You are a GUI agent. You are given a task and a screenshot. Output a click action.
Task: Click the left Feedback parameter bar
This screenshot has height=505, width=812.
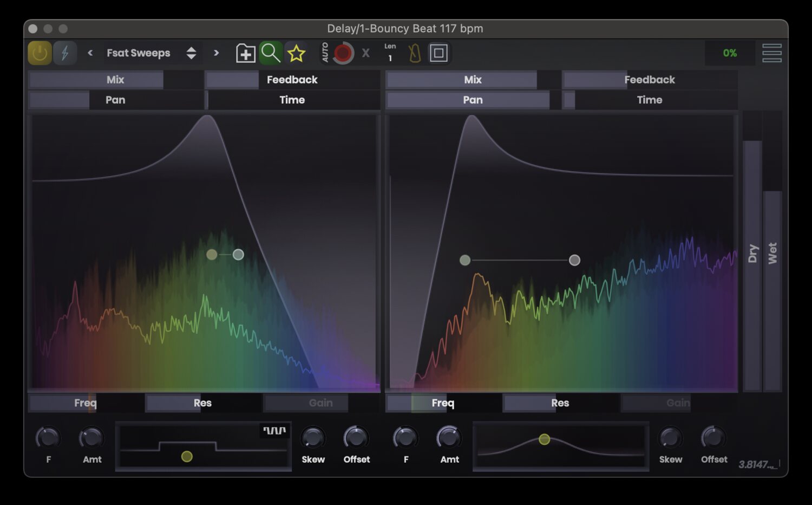[x=292, y=80]
